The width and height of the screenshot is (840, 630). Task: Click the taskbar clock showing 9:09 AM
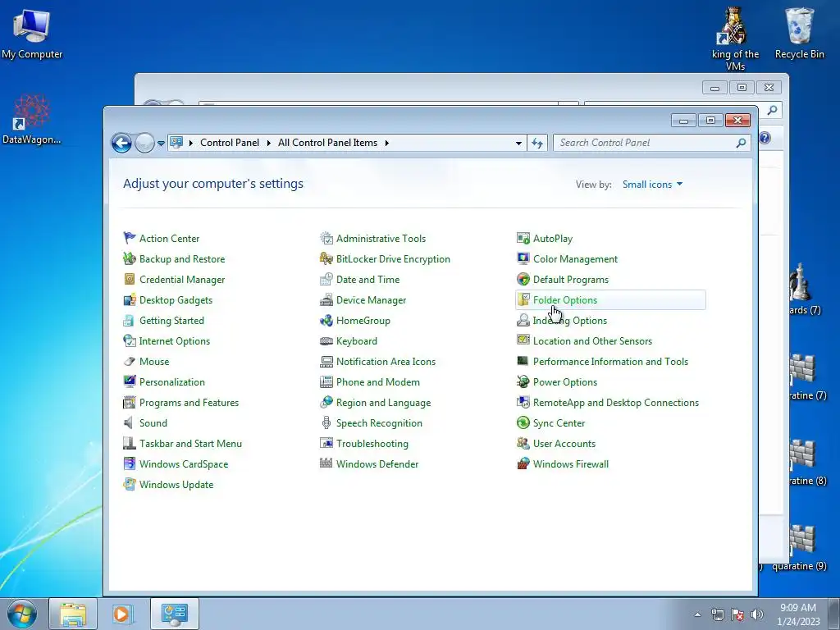pos(798,614)
